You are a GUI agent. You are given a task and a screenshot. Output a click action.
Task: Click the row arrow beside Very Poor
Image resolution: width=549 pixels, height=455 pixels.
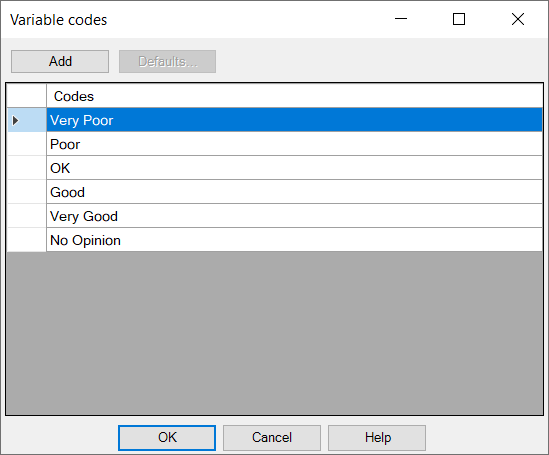15,120
